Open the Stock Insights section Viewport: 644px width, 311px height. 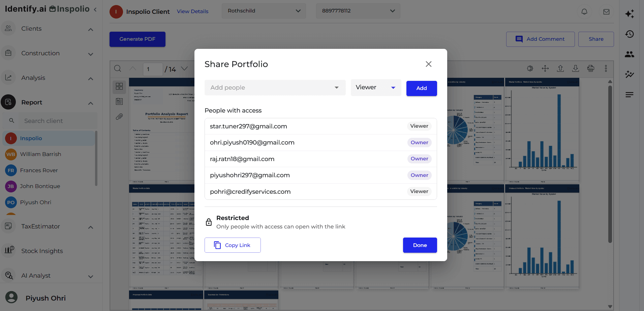[42, 251]
